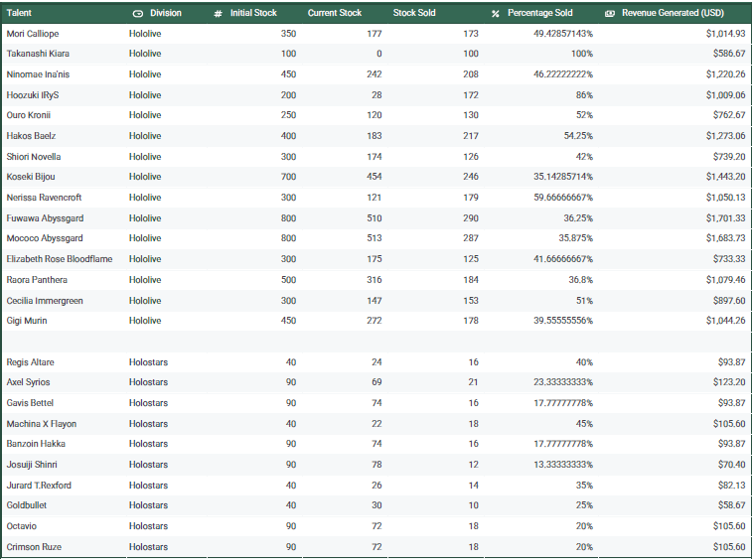Click the Octavio talent cell
Screen dimensions: 753x560
[x=22, y=526]
